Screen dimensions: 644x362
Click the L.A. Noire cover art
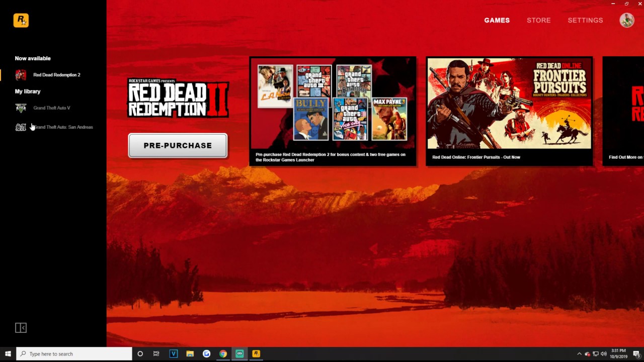coord(275,86)
